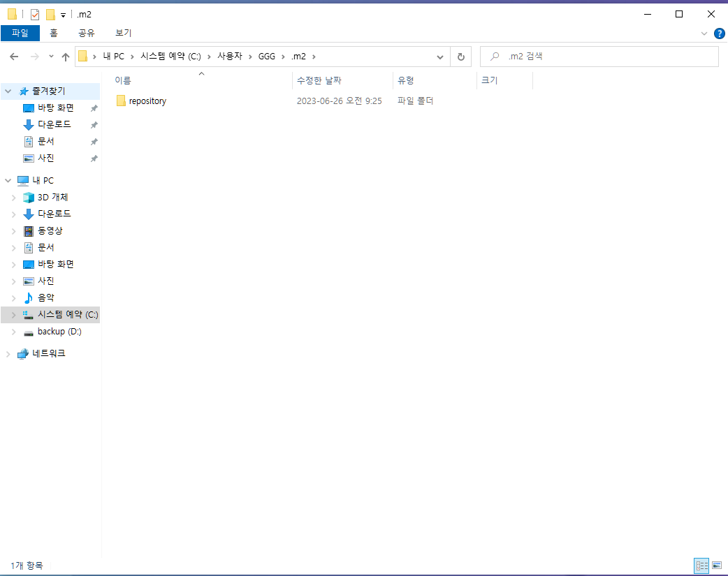Select the backup (D:) drive
728x576 pixels.
(x=59, y=332)
